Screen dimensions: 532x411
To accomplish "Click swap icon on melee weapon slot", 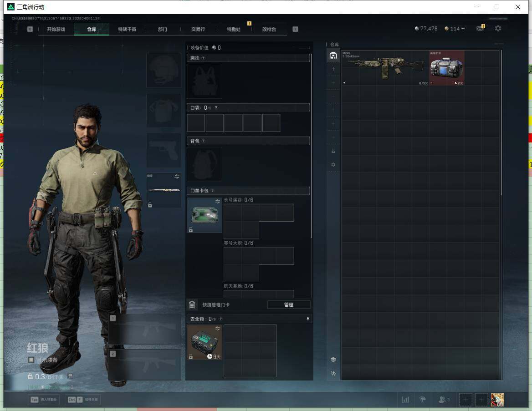I will 177,176.
